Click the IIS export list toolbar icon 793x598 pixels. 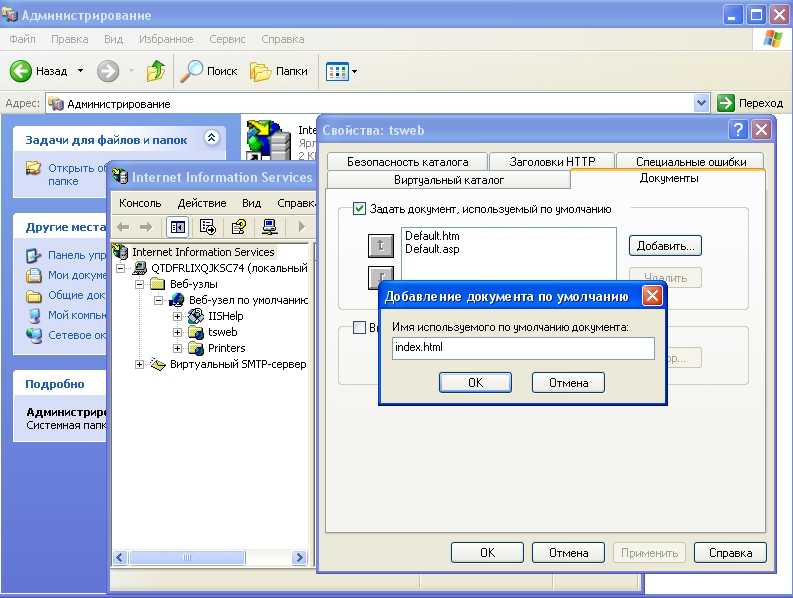(207, 227)
